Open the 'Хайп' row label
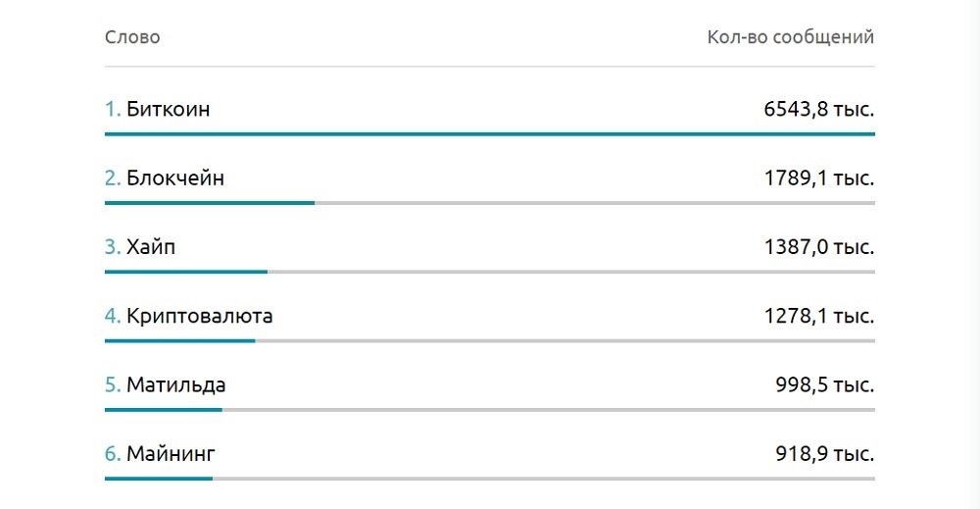 tap(151, 247)
